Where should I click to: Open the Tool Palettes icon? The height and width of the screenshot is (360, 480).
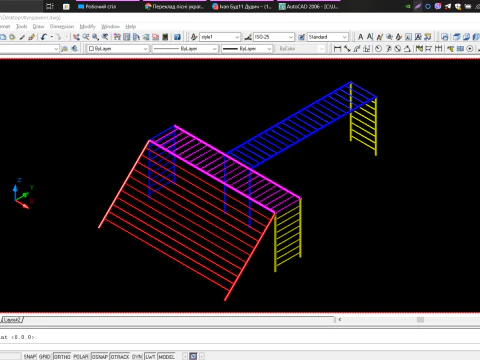pos(136,37)
